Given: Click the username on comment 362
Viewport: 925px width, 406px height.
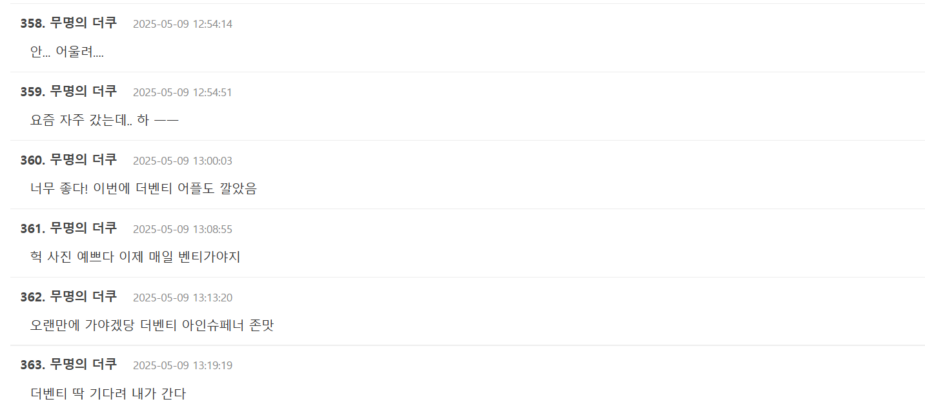Looking at the screenshot, I should 83,296.
